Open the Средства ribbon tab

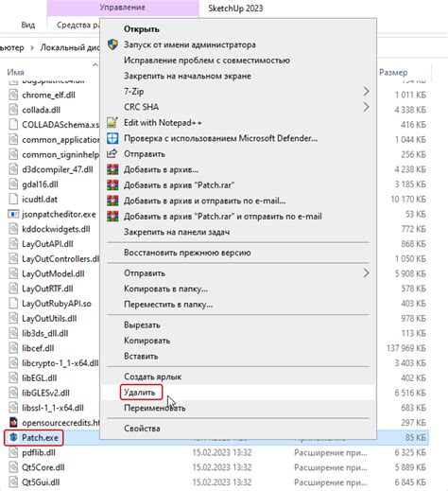[78, 25]
